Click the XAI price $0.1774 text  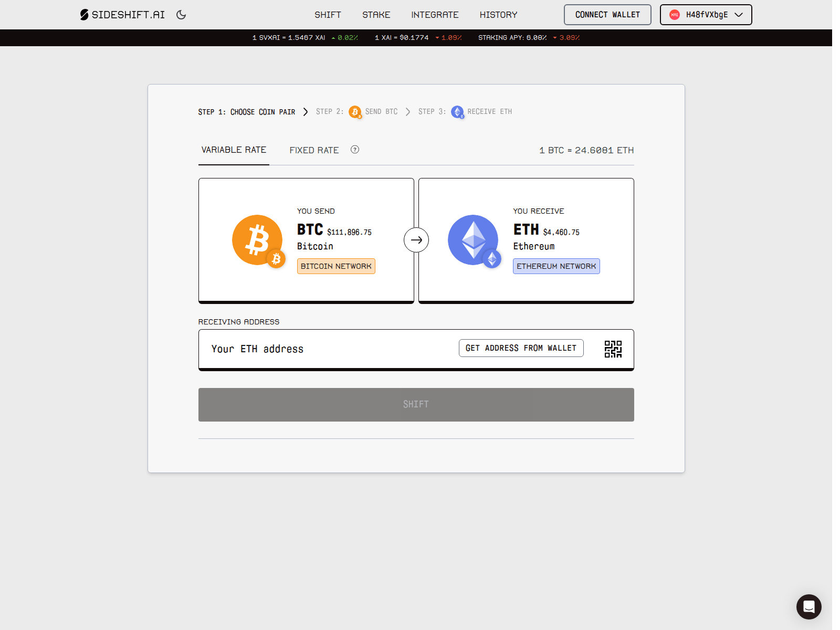[x=402, y=38]
